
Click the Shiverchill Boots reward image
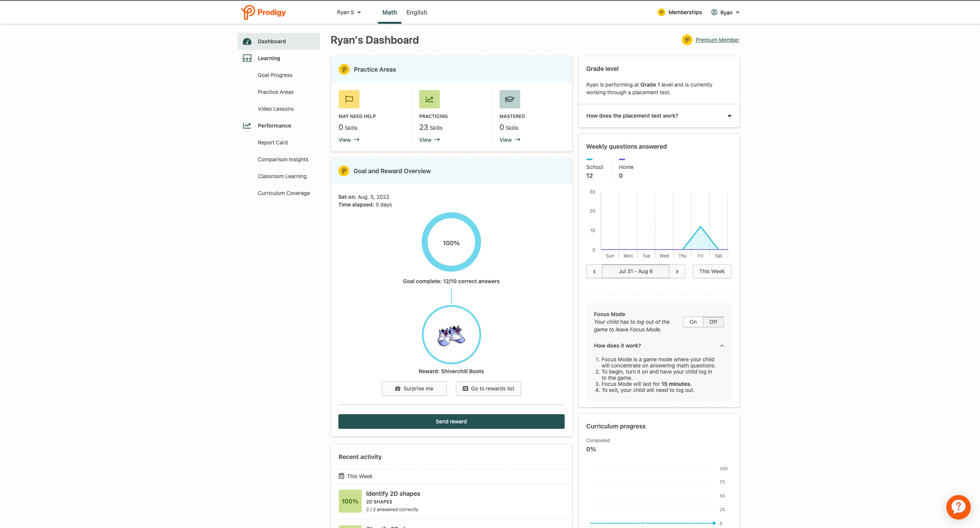tap(451, 335)
